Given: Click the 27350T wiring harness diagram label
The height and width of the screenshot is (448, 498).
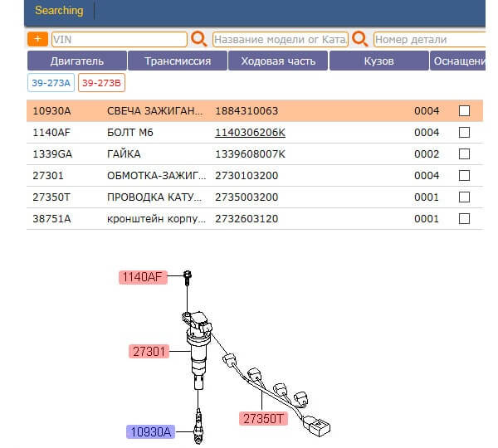Looking at the screenshot, I should click(x=265, y=418).
